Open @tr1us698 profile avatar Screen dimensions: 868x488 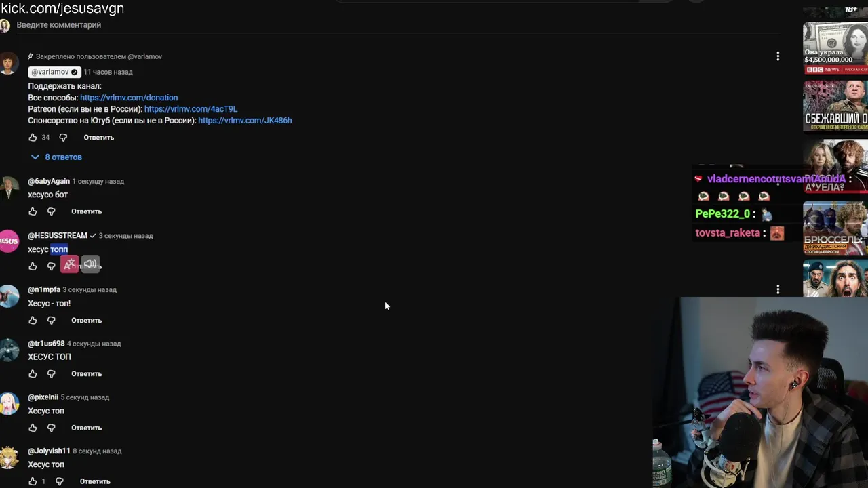(x=9, y=350)
